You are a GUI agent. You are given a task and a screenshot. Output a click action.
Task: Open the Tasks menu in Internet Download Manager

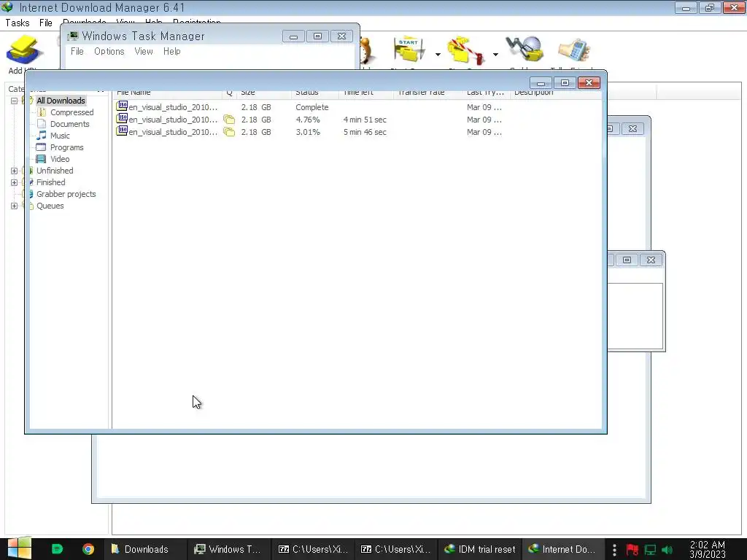(x=18, y=23)
